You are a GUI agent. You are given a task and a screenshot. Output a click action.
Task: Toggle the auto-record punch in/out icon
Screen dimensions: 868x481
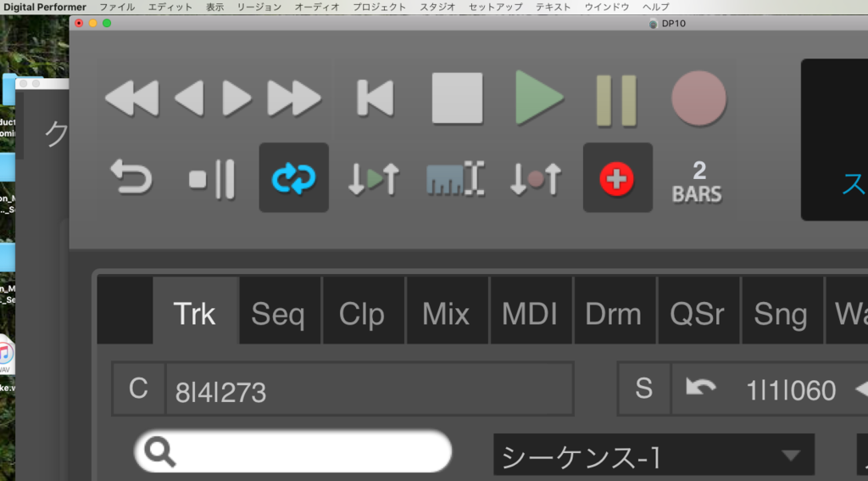536,178
